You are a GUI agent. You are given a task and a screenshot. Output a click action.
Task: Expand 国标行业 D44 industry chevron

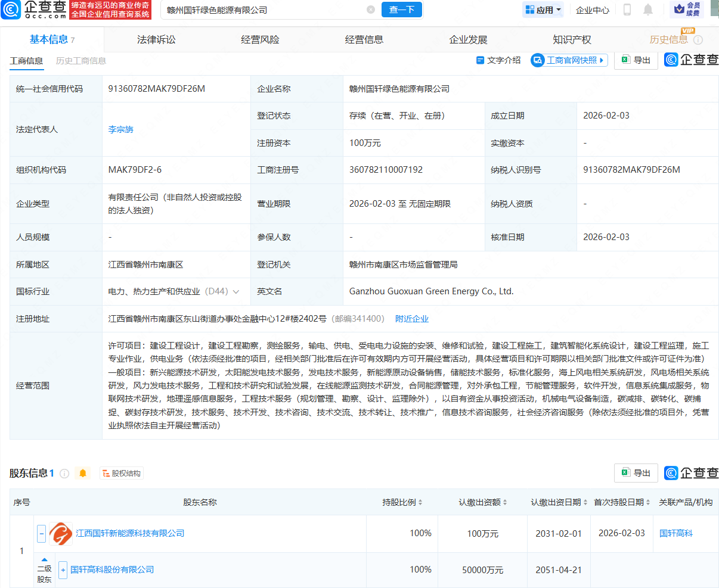pyautogui.click(x=236, y=292)
